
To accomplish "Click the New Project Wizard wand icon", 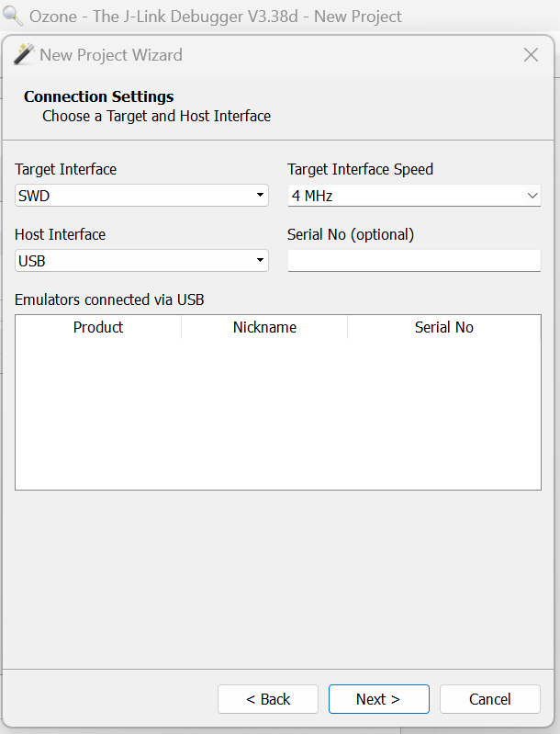I will [x=24, y=54].
